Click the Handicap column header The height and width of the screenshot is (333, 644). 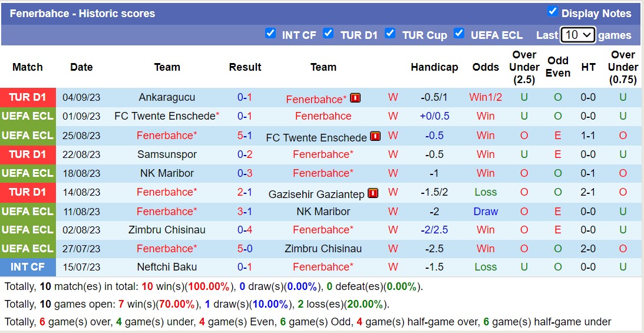(x=434, y=67)
